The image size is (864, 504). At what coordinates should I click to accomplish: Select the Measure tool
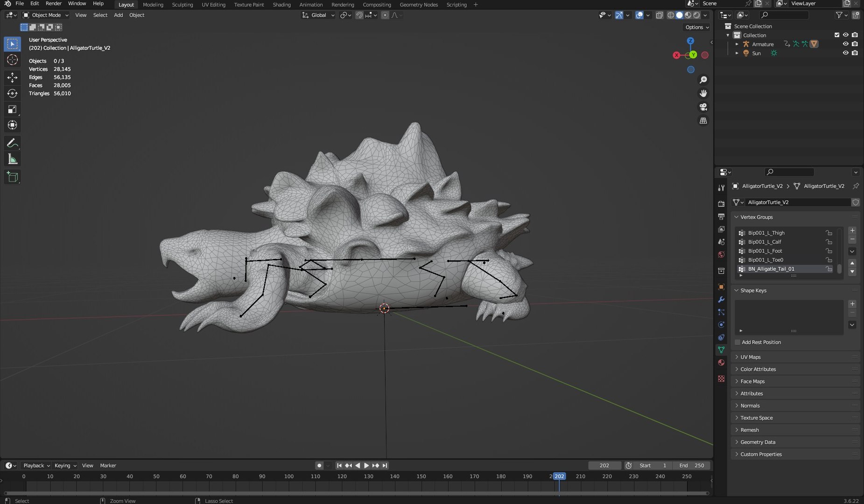[x=13, y=159]
